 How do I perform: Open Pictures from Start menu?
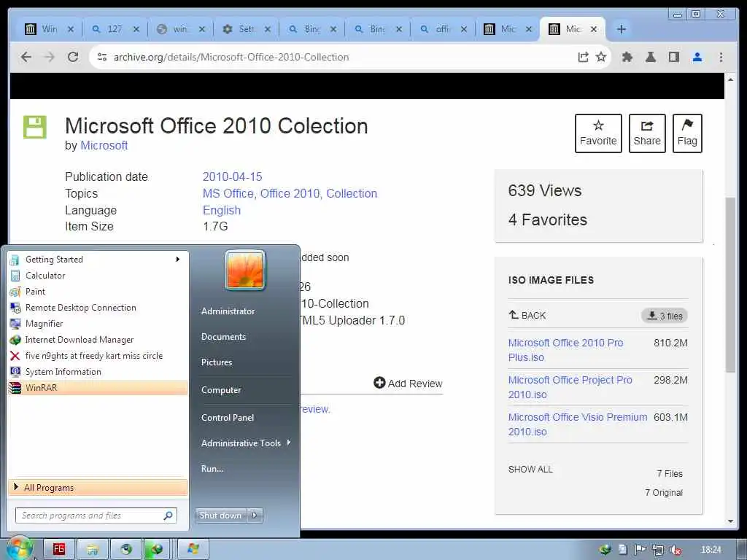(216, 362)
